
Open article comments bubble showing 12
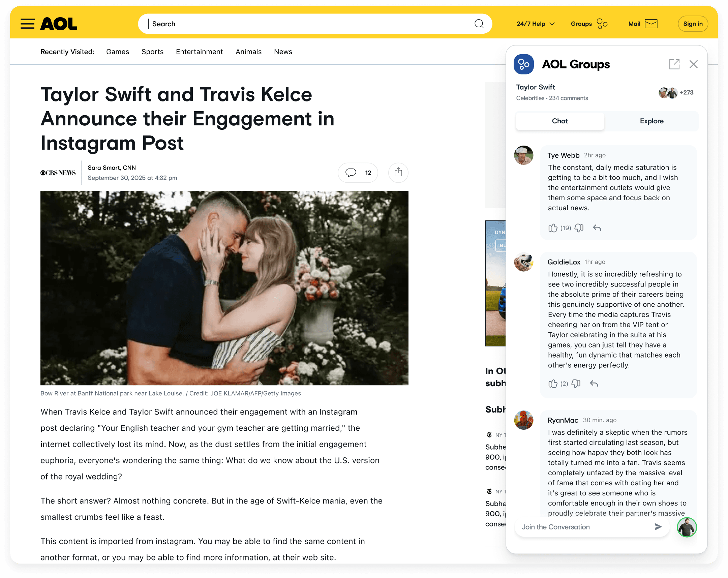pos(358,173)
